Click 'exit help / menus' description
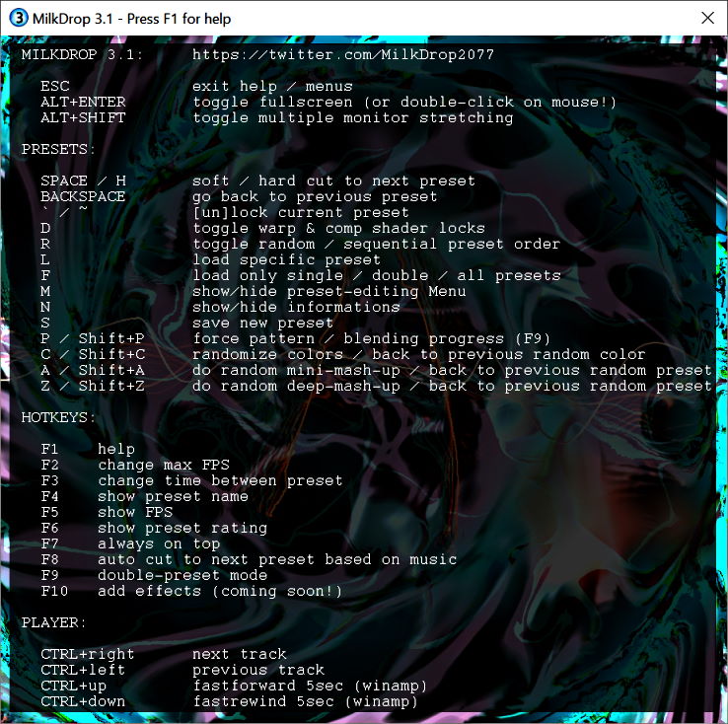Screen dimensions: 728x724 click(272, 87)
